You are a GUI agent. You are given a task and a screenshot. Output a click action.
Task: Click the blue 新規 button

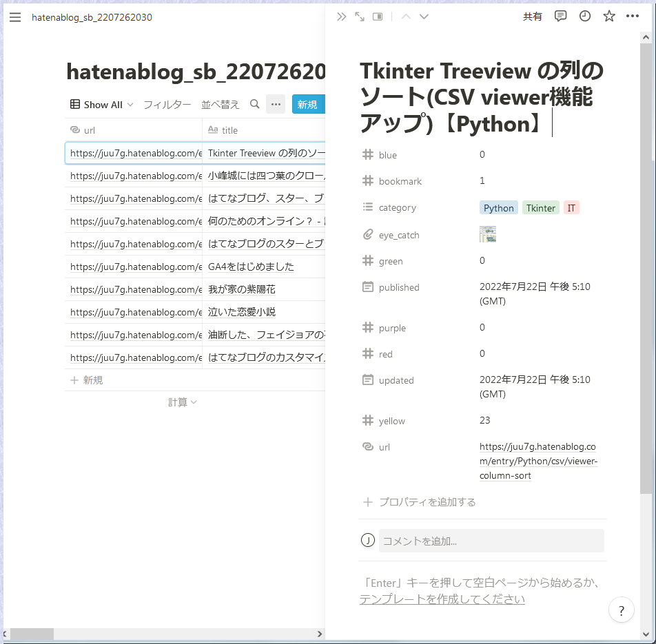[x=307, y=104]
